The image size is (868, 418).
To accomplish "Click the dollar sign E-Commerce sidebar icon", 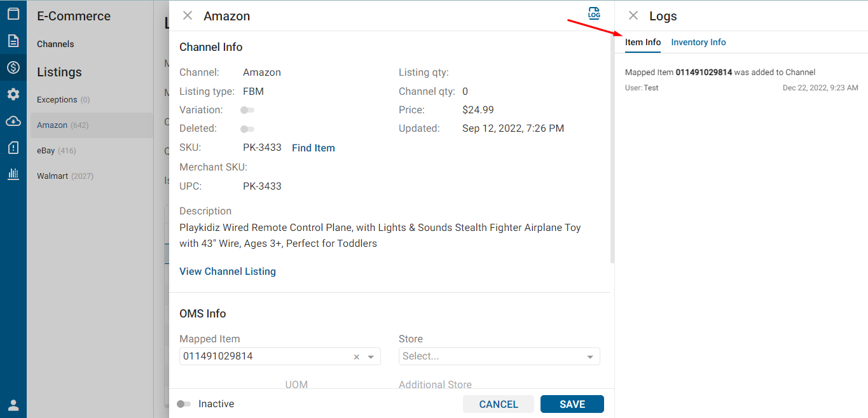I will pyautogui.click(x=13, y=67).
